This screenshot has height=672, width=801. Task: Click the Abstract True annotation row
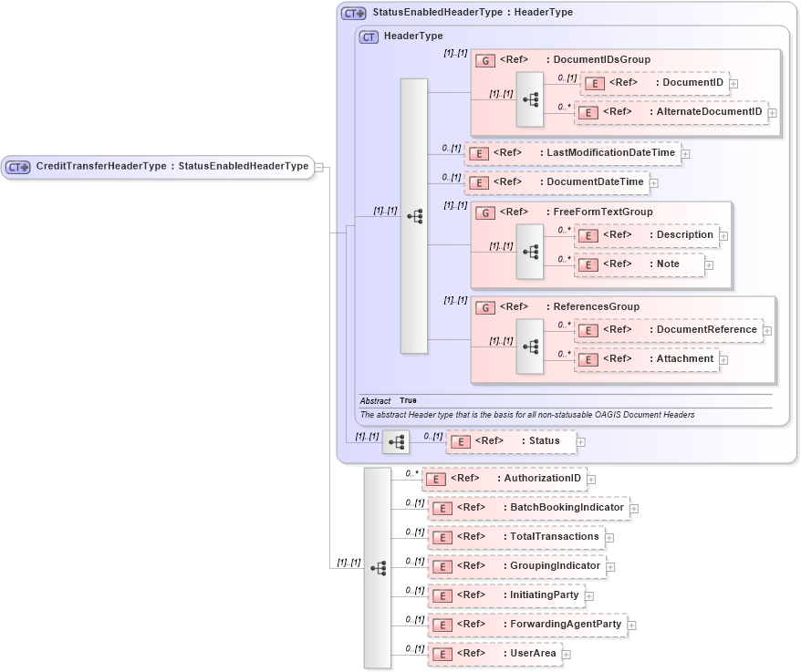click(x=392, y=400)
